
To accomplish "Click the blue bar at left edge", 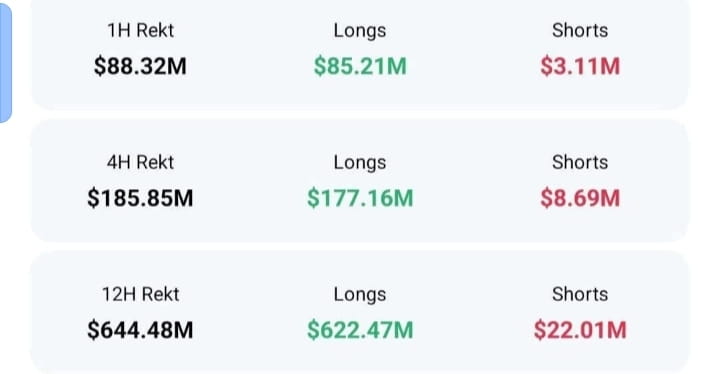I will (x=5, y=62).
